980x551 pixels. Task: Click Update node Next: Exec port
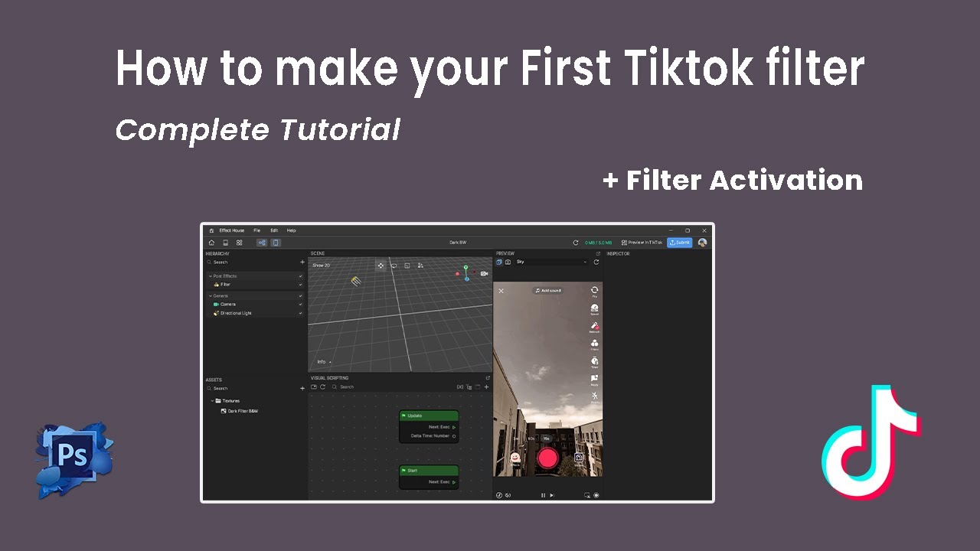click(x=454, y=427)
